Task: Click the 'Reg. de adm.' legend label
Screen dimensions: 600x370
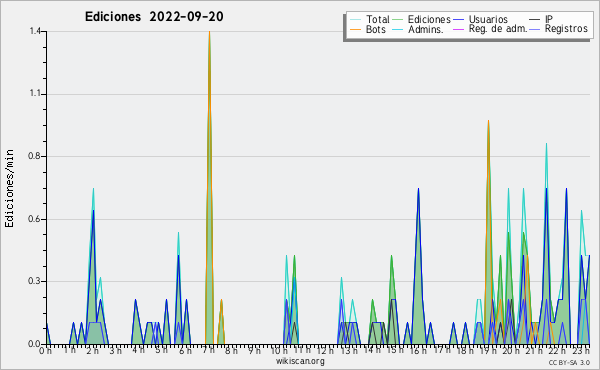Action: pos(498,29)
